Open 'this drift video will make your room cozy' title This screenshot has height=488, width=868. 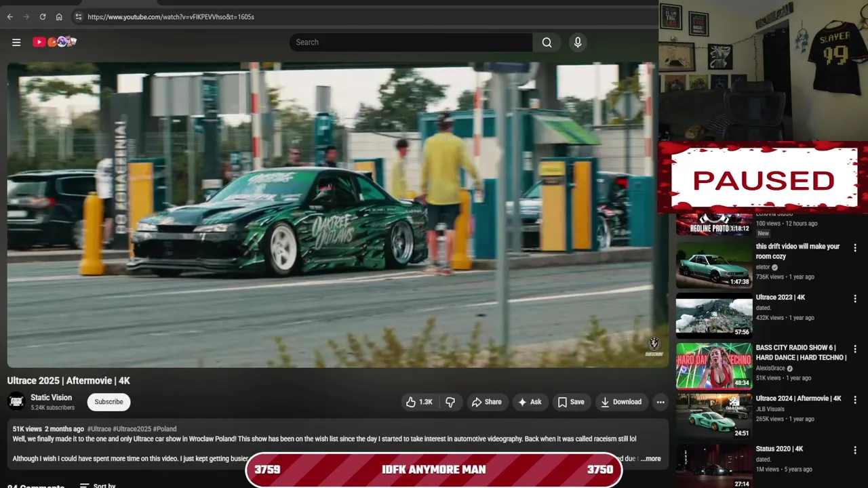click(797, 251)
